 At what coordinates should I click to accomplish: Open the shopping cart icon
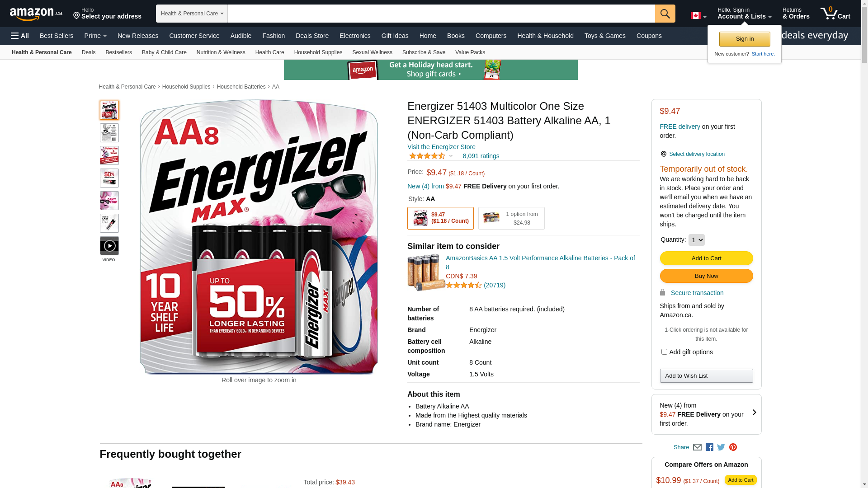point(835,14)
